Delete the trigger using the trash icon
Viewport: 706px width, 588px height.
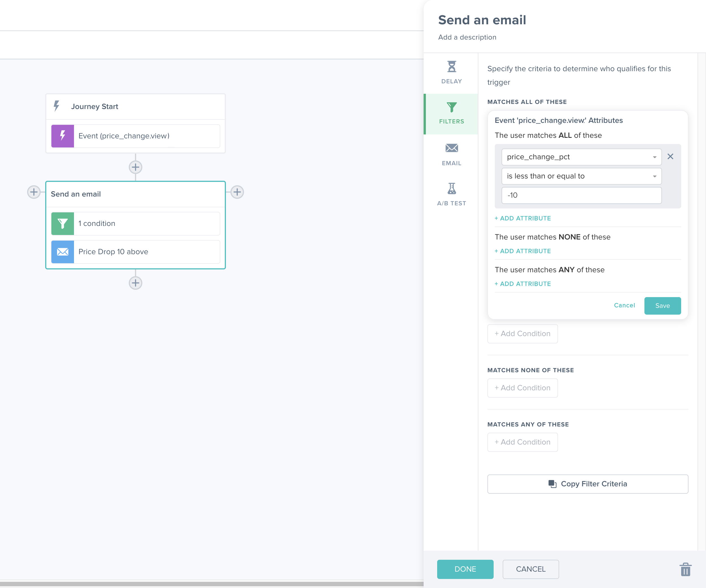[685, 569]
